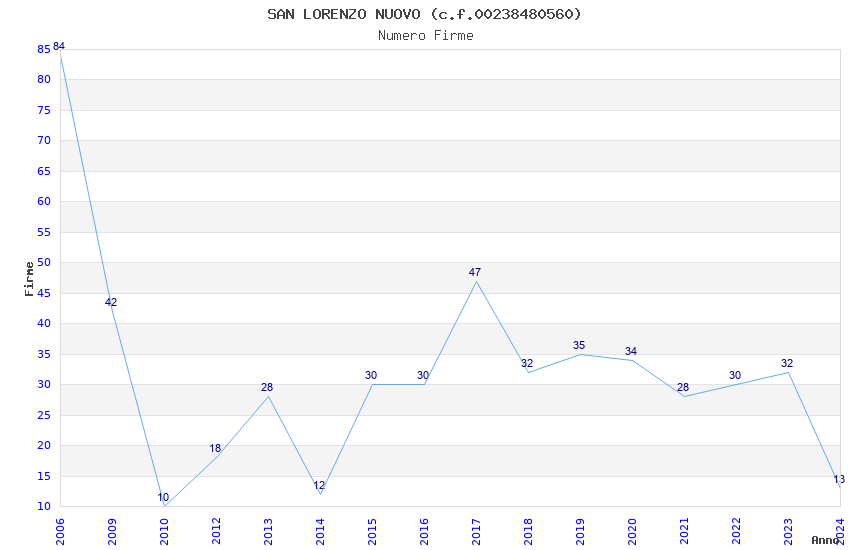The width and height of the screenshot is (850, 550).
Task: Click peak data label 47 for 2017
Action: click(475, 273)
